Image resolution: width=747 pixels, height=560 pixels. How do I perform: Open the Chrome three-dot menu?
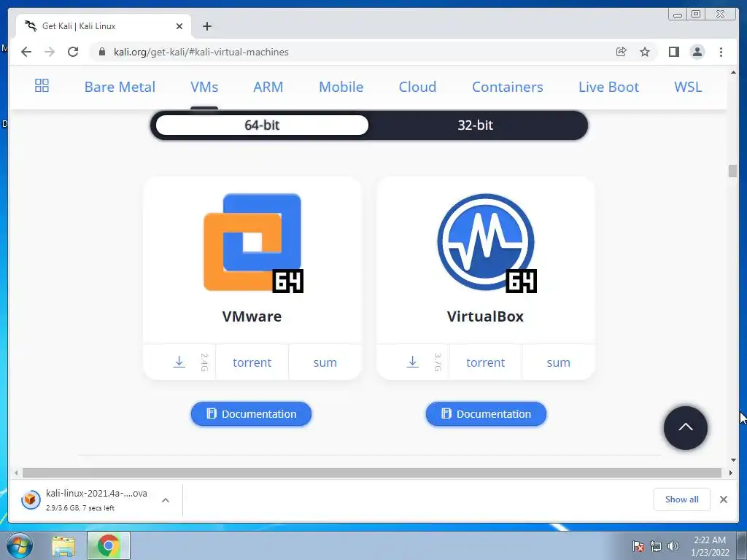click(x=721, y=52)
